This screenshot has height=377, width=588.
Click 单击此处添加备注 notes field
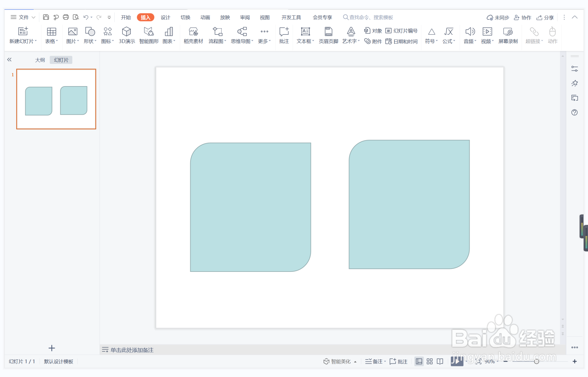tap(132, 350)
